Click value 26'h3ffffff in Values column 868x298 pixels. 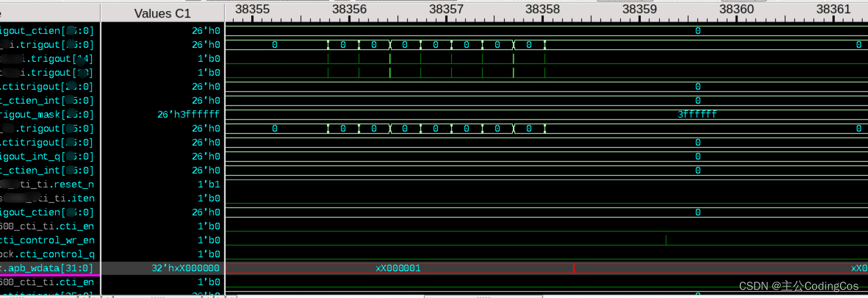(188, 115)
